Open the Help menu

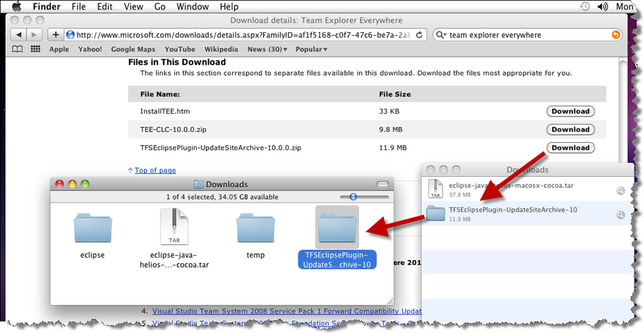(229, 6)
